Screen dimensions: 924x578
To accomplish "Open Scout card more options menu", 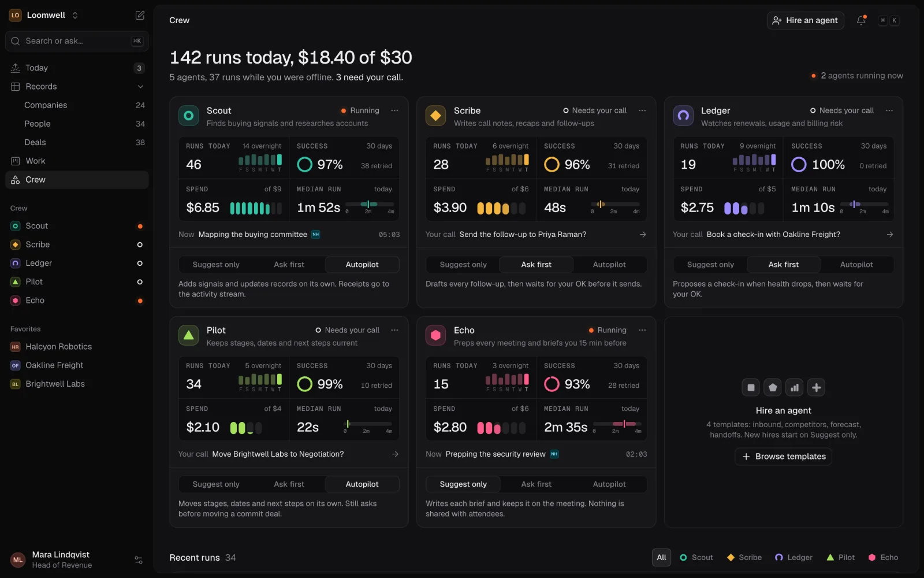I will click(x=394, y=110).
